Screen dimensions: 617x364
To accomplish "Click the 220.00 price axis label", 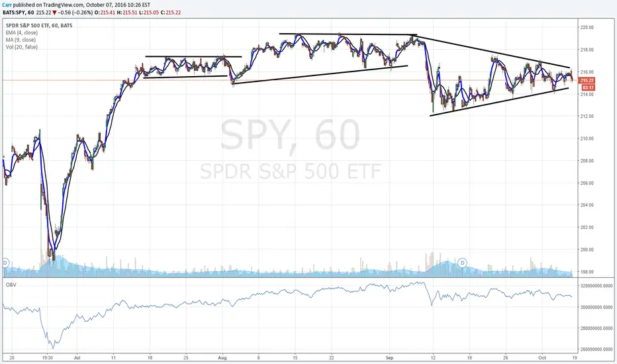I will (x=587, y=28).
